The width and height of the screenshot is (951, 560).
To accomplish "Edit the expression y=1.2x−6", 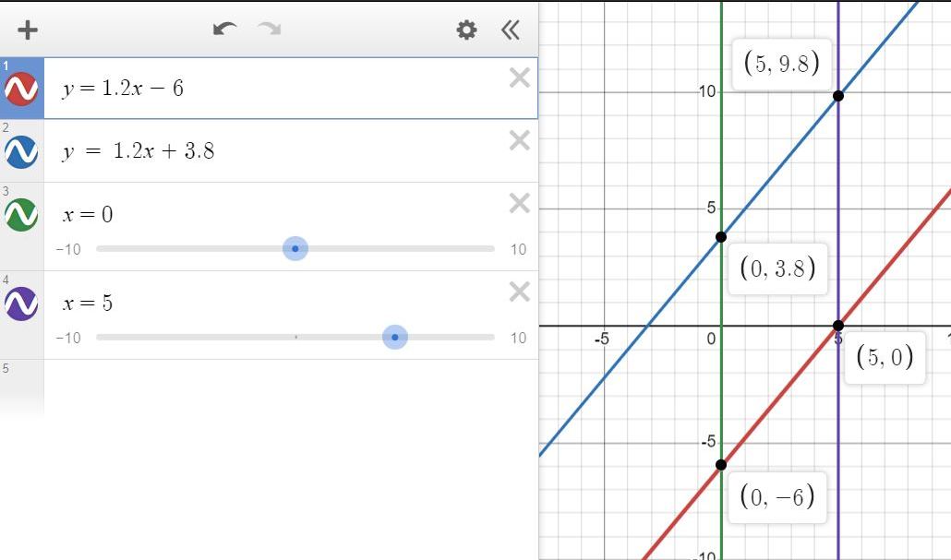I will tap(123, 89).
